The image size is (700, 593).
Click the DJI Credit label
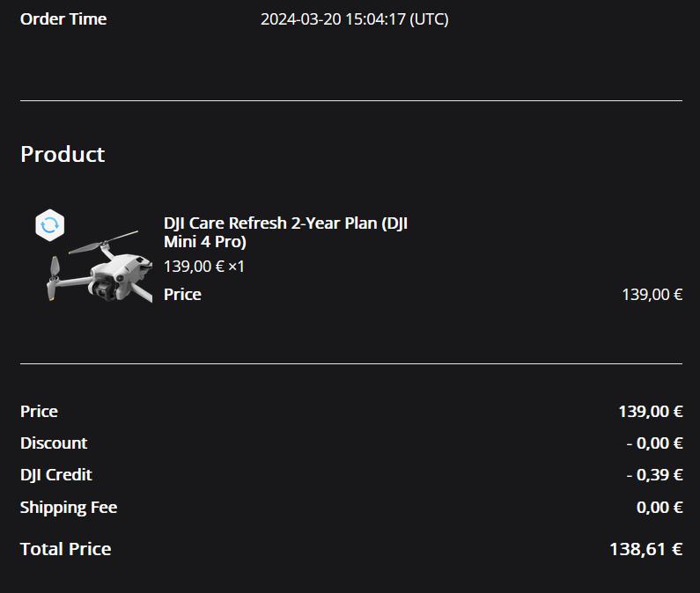[x=56, y=475]
